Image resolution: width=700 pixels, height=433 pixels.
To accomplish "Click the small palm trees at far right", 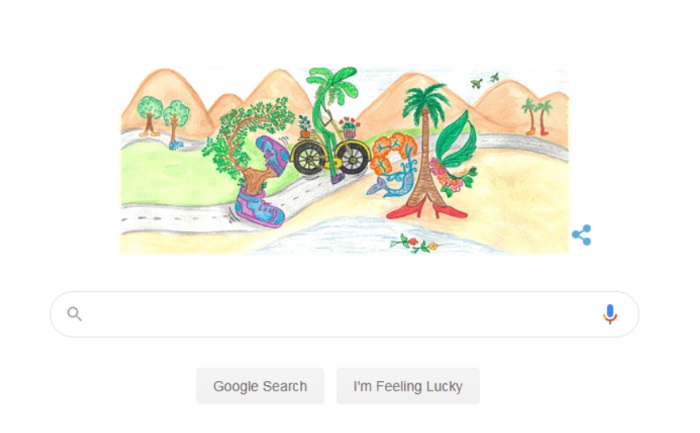I will [537, 117].
